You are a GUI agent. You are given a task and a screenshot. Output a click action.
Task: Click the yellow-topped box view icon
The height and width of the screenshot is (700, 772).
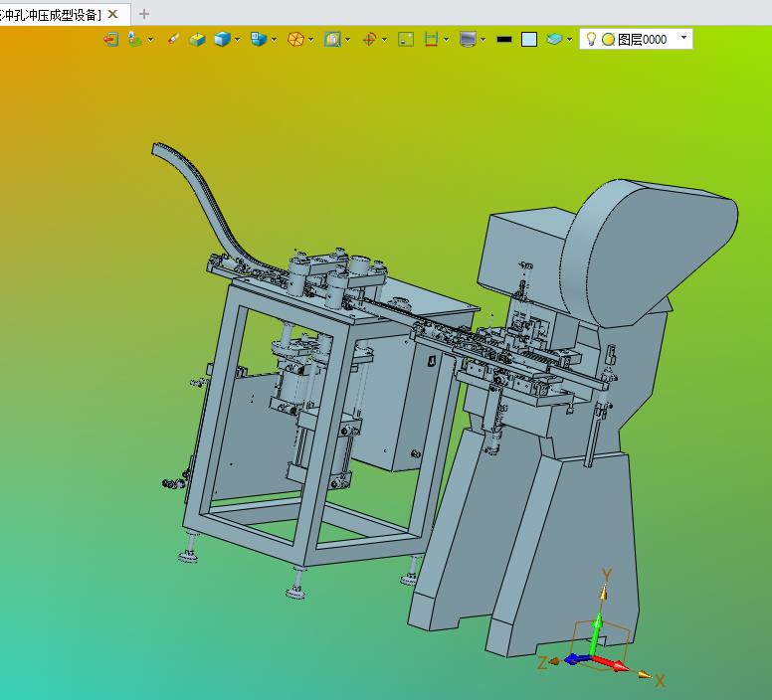(x=197, y=39)
